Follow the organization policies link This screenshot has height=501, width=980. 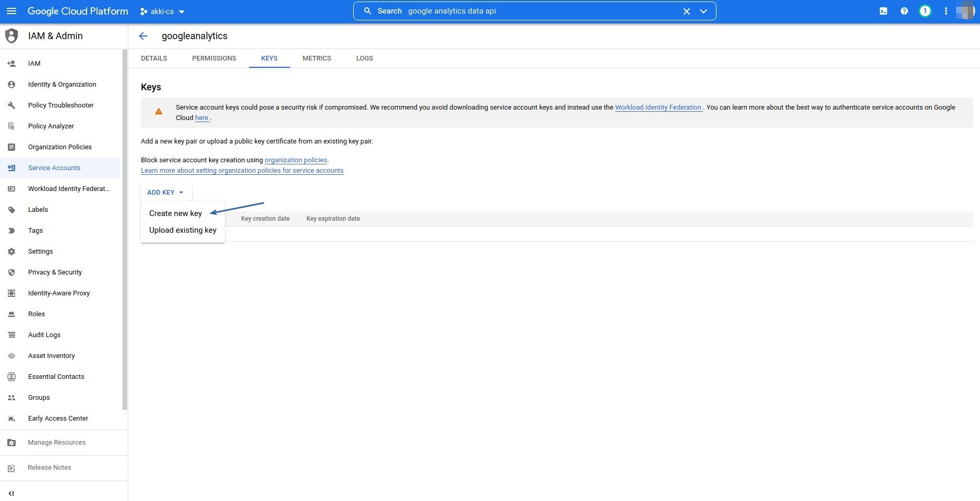[x=296, y=160]
